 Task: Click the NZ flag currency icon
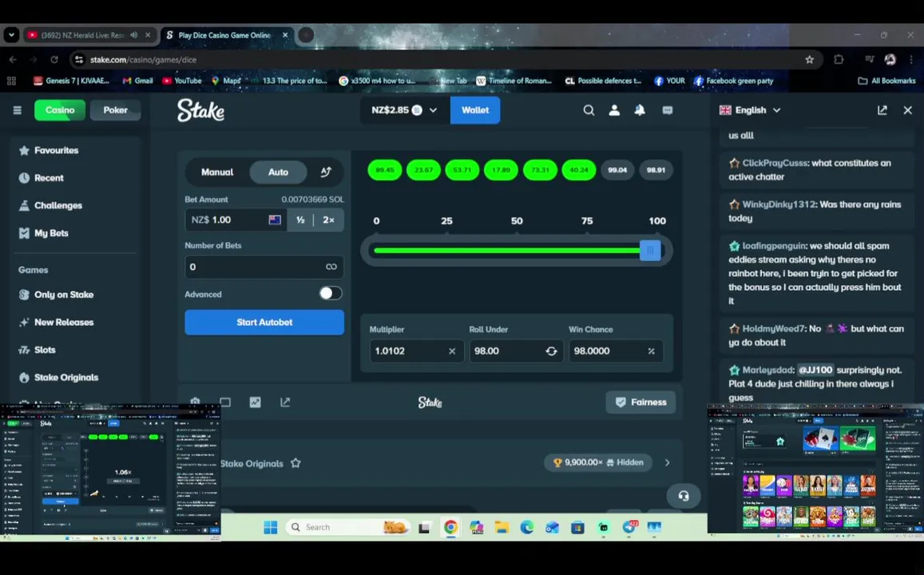pos(275,220)
